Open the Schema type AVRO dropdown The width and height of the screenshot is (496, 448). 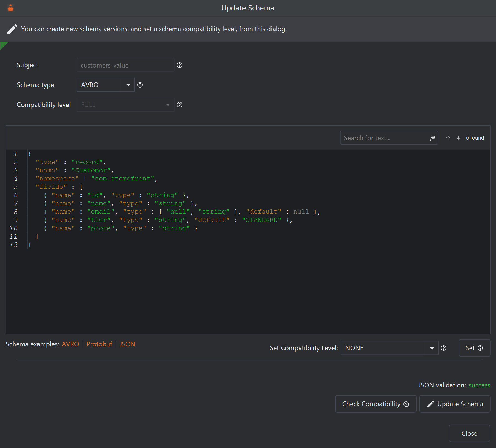(x=106, y=85)
